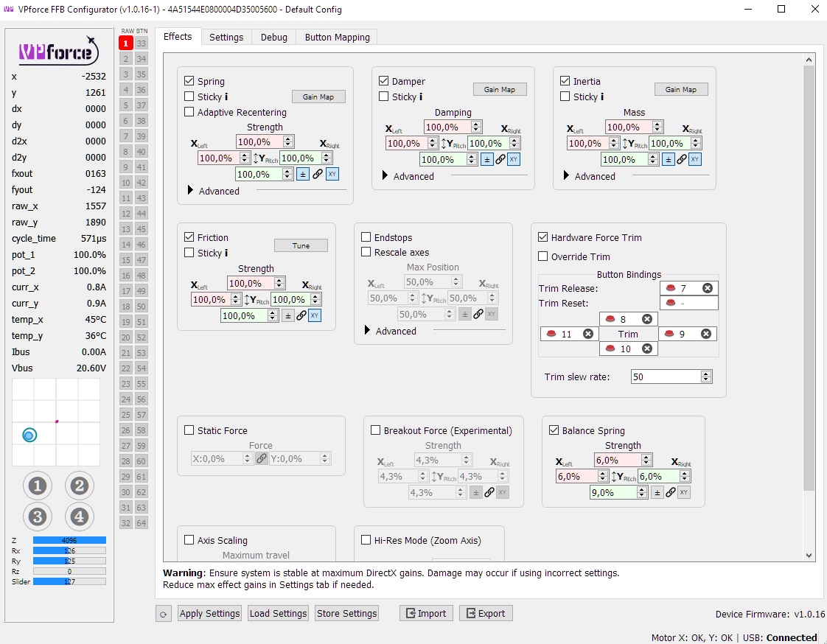Screen dimensions: 827x644
Task: Click the link-axes icon in Inertia panel
Action: [x=682, y=159]
